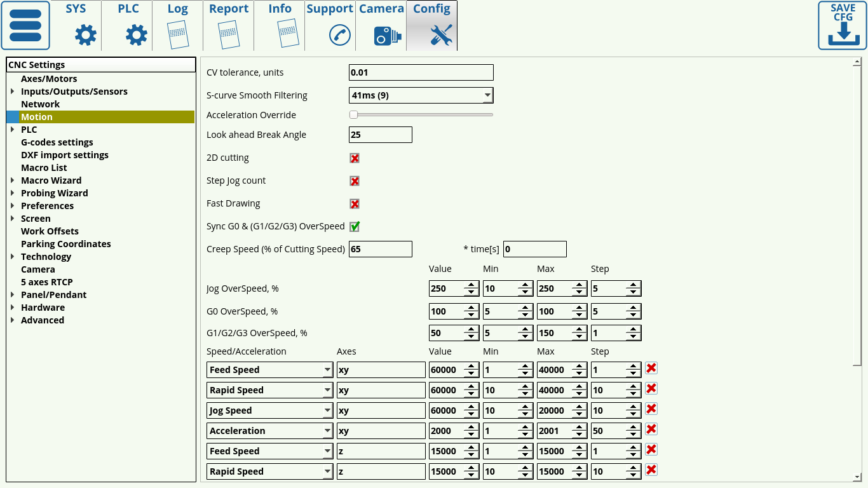This screenshot has height=488, width=868.
Task: Remove the Acceleration xy row
Action: (651, 429)
